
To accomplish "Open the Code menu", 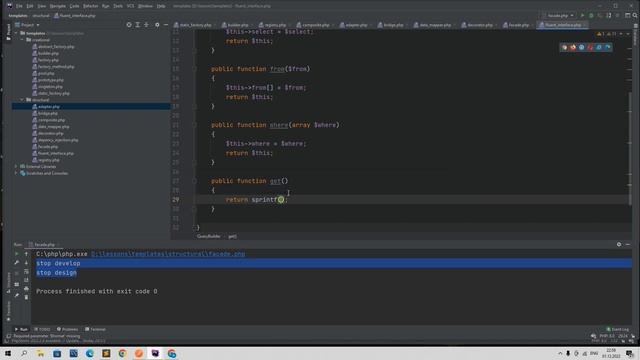I will [x=74, y=6].
